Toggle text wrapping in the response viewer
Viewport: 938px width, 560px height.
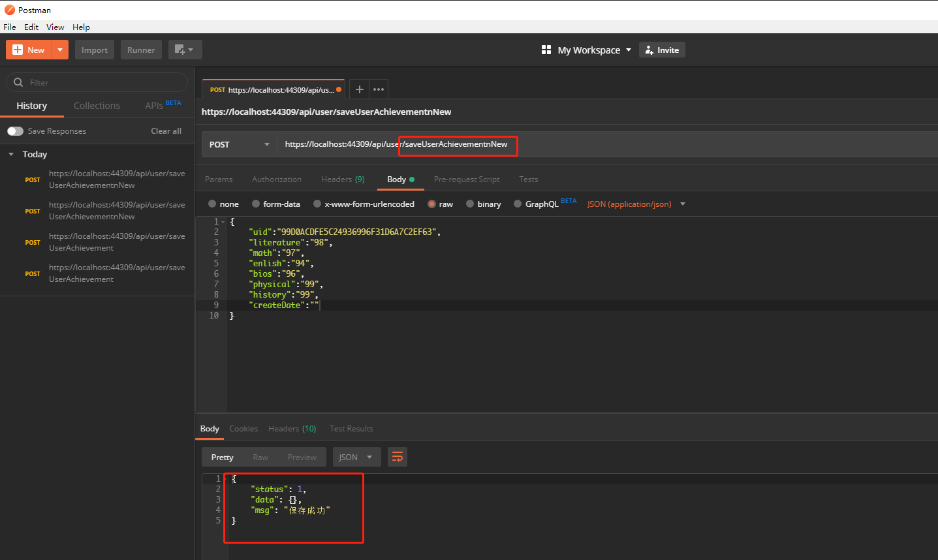pos(398,457)
